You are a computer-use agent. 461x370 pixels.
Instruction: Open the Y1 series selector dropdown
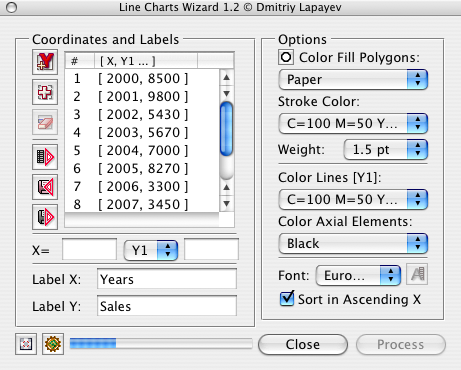point(151,250)
